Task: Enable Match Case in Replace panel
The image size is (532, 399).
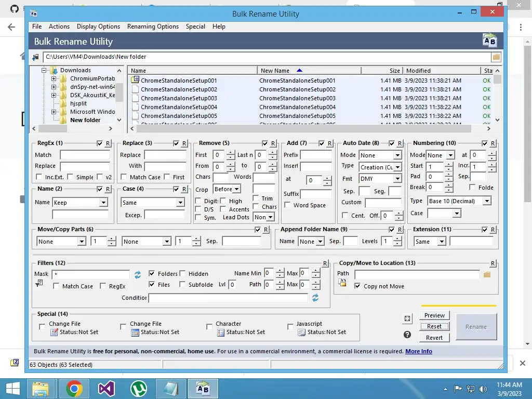Action: [x=124, y=177]
